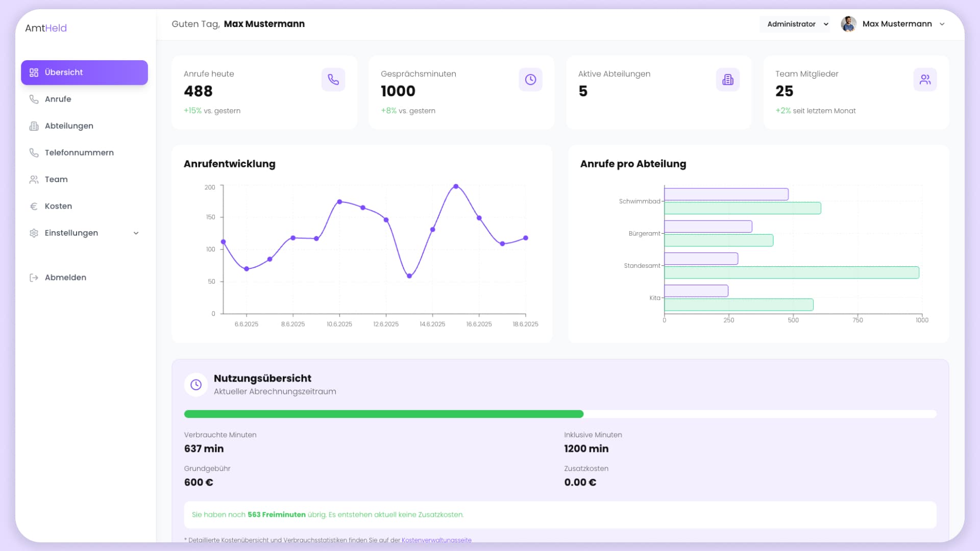This screenshot has width=980, height=551.
Task: Click the green usage progress bar
Action: click(383, 414)
